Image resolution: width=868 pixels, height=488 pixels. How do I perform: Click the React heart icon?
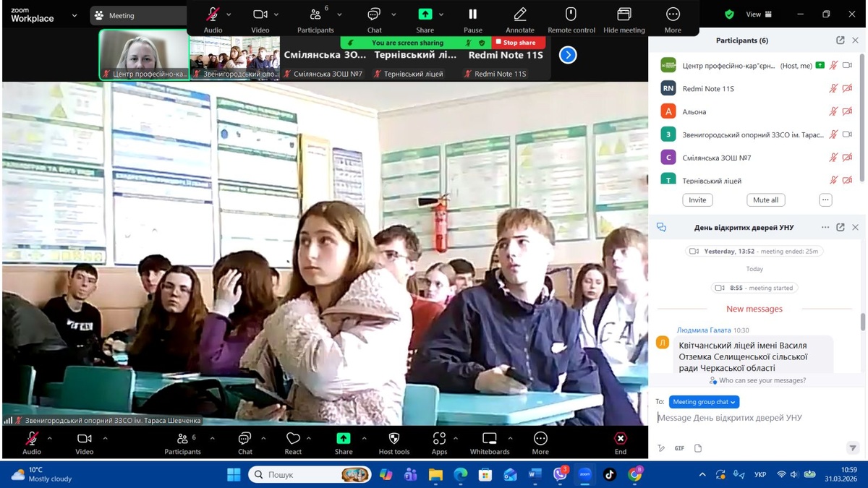[293, 439]
